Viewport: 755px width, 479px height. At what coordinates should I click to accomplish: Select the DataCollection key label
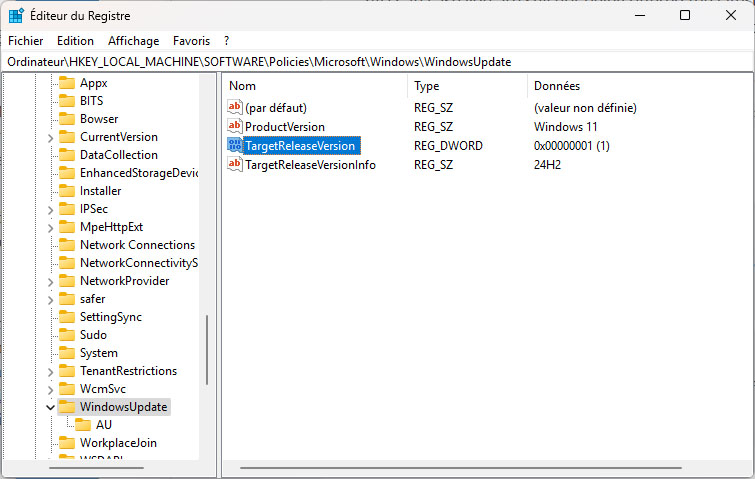click(x=118, y=155)
